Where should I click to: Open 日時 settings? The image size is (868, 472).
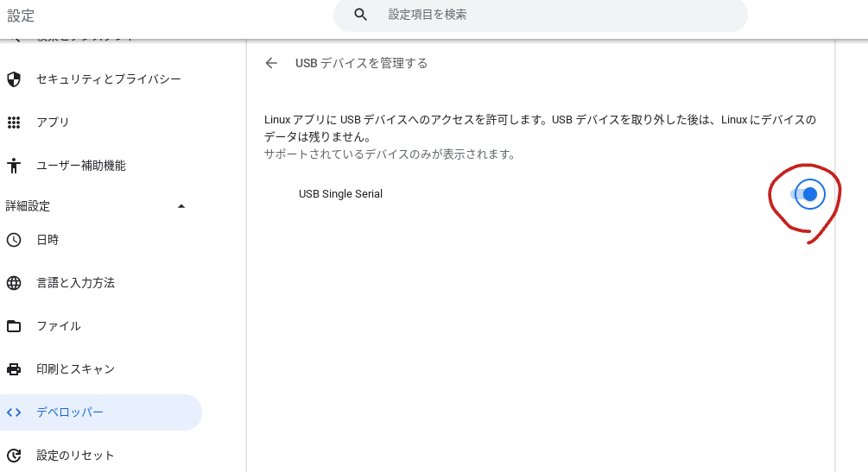pos(48,240)
